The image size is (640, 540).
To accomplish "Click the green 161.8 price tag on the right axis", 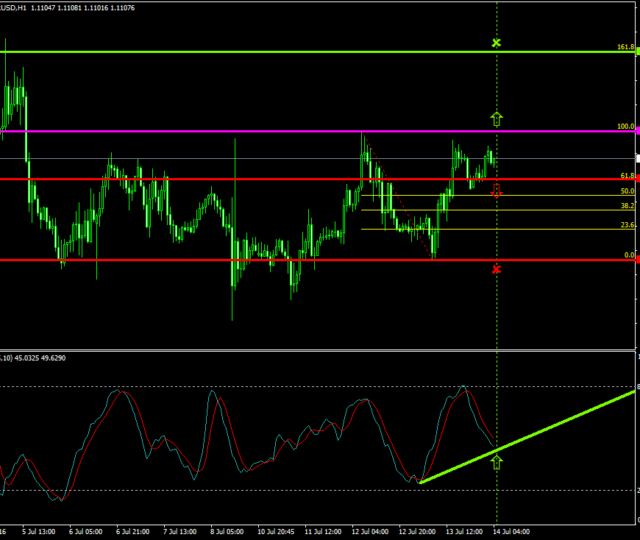I will point(636,50).
